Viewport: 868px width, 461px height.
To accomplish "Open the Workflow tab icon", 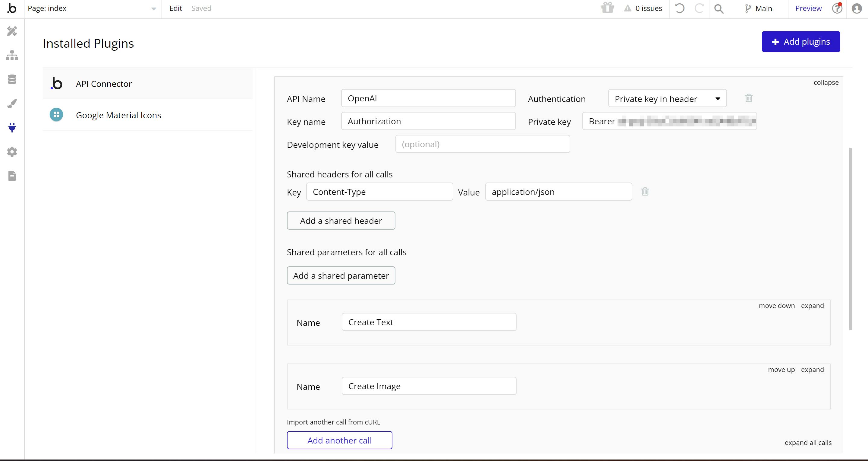I will (x=12, y=55).
